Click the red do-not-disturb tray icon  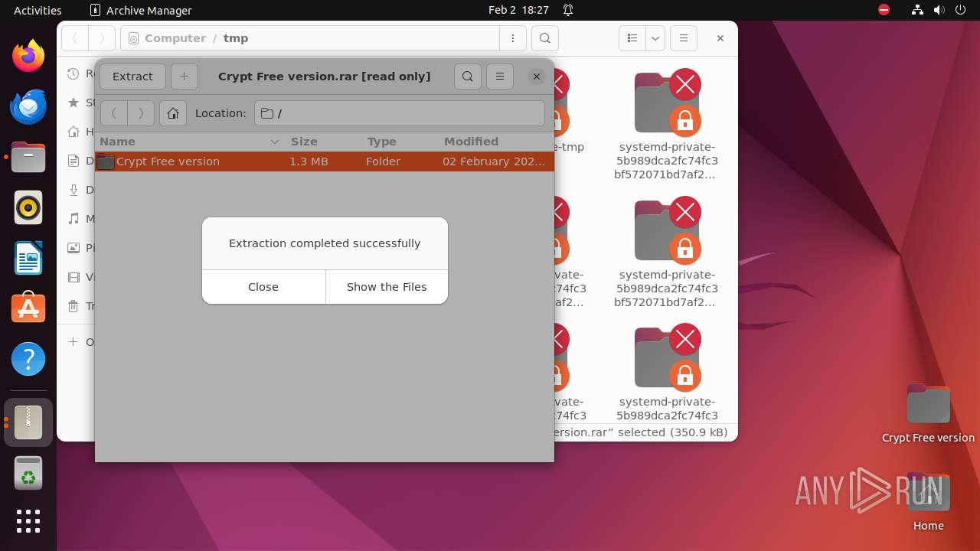click(884, 10)
